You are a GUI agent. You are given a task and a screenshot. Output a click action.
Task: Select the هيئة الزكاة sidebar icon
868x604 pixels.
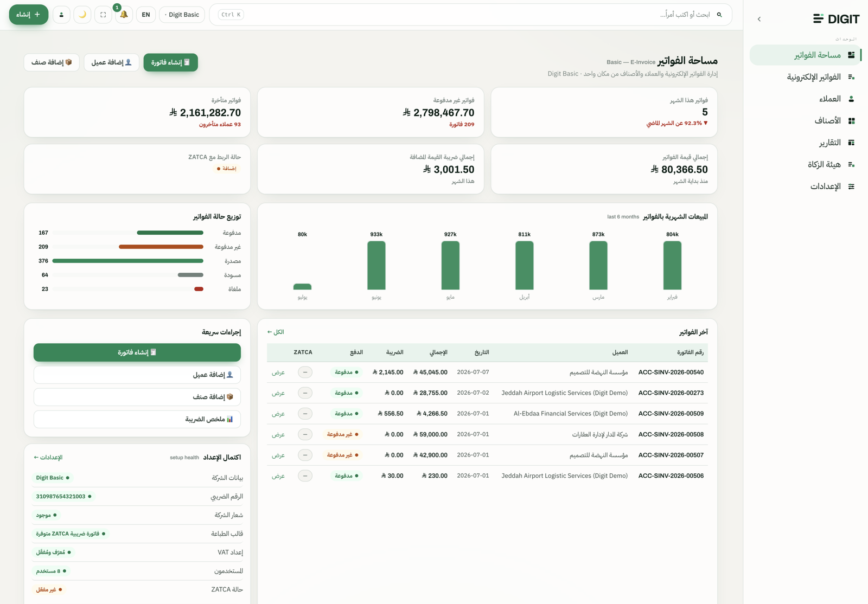[x=851, y=164]
